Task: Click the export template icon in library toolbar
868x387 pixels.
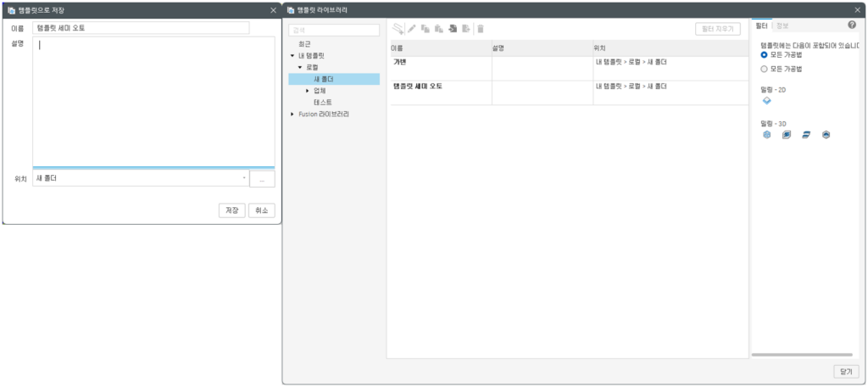Action: tap(466, 29)
